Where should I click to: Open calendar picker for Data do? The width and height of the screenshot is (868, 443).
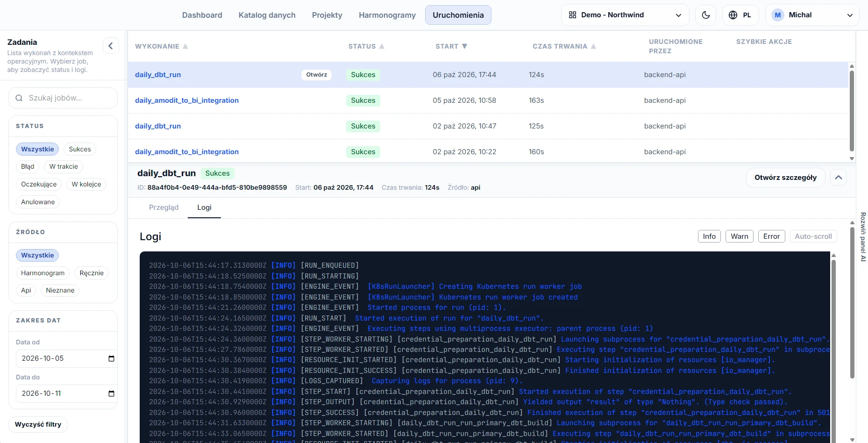pos(111,393)
